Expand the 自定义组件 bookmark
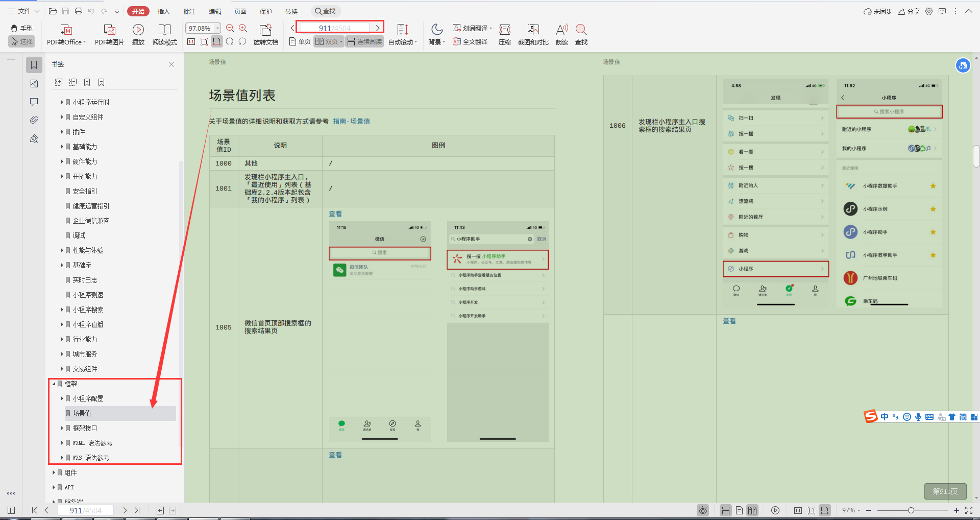This screenshot has height=520, width=980. coord(62,117)
